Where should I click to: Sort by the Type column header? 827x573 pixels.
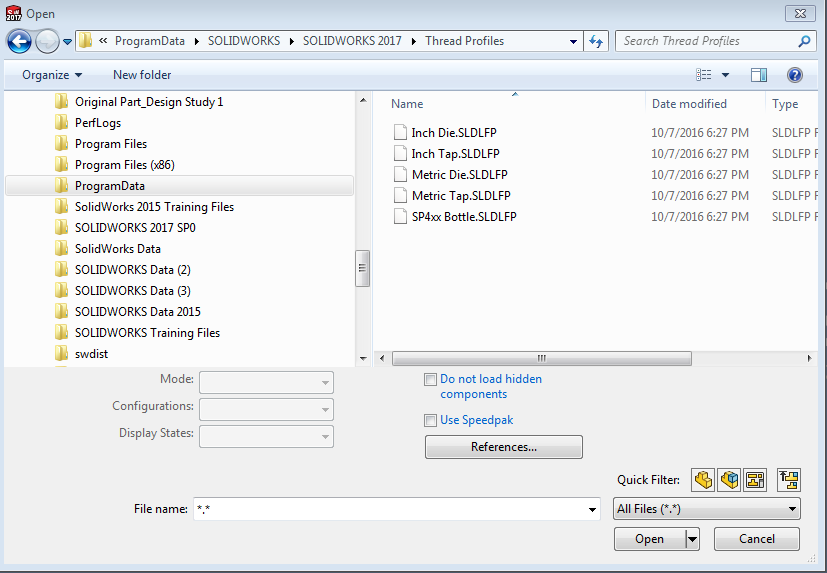[785, 104]
